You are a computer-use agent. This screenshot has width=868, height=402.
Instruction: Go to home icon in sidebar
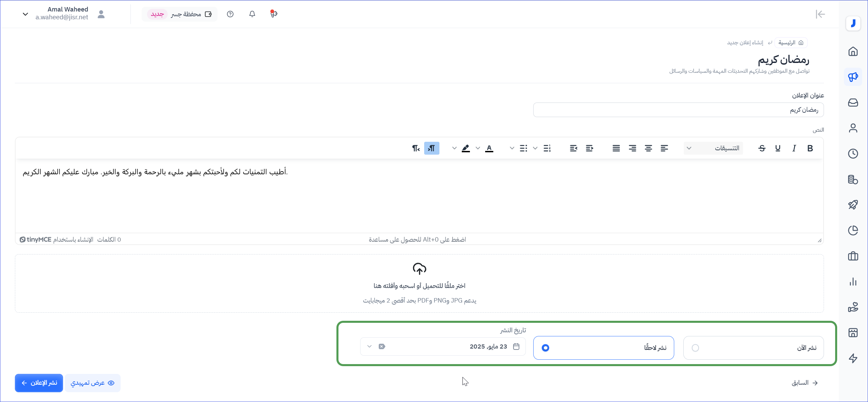coord(853,51)
